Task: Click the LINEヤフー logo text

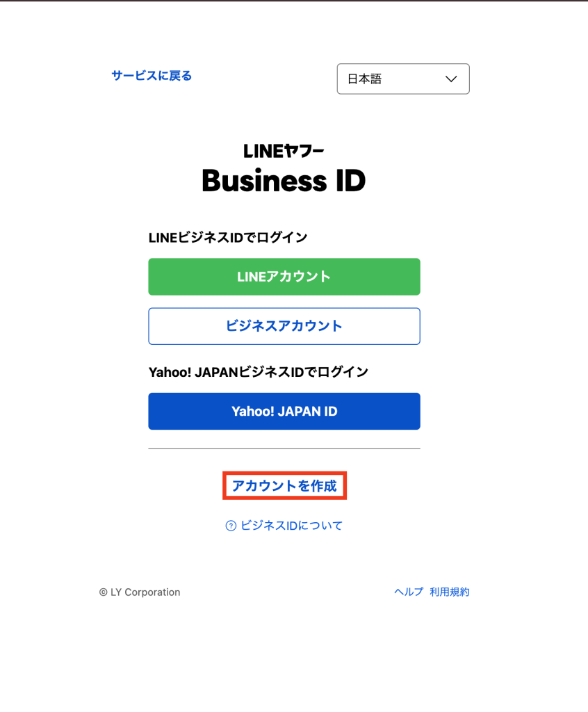Action: [x=284, y=151]
